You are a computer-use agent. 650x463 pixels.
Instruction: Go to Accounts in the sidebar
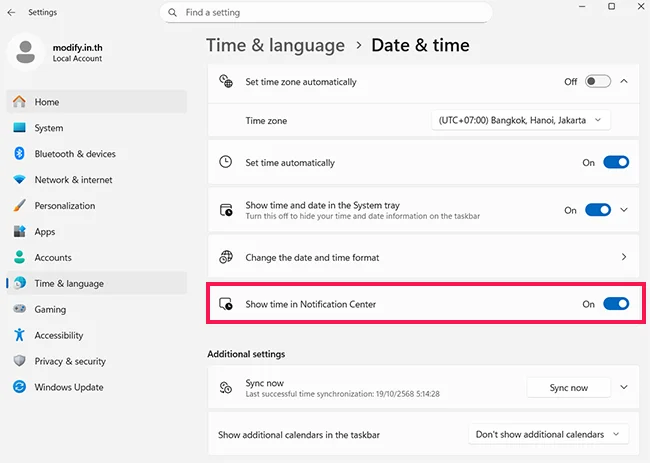click(53, 258)
